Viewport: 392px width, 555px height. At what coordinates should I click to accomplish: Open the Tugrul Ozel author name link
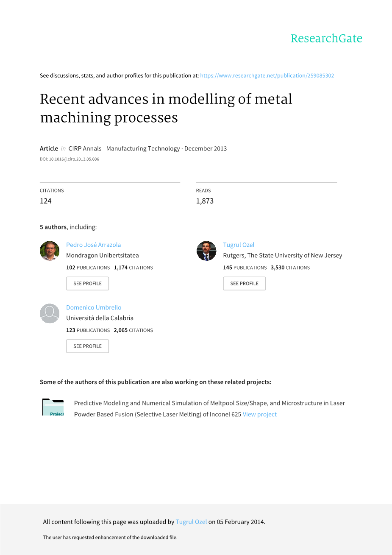(239, 245)
